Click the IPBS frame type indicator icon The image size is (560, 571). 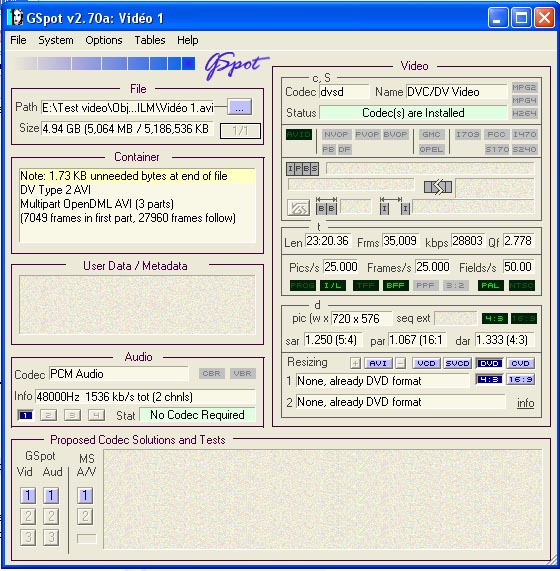302,169
